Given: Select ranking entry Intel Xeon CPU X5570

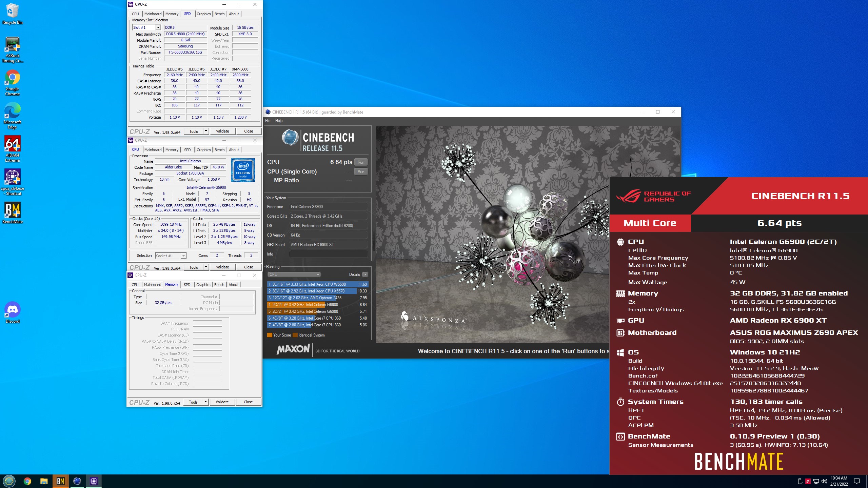Looking at the screenshot, I should click(x=318, y=291).
